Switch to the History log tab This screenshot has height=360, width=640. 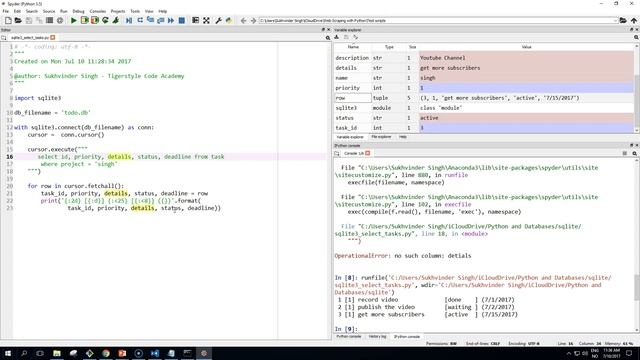pos(377,336)
